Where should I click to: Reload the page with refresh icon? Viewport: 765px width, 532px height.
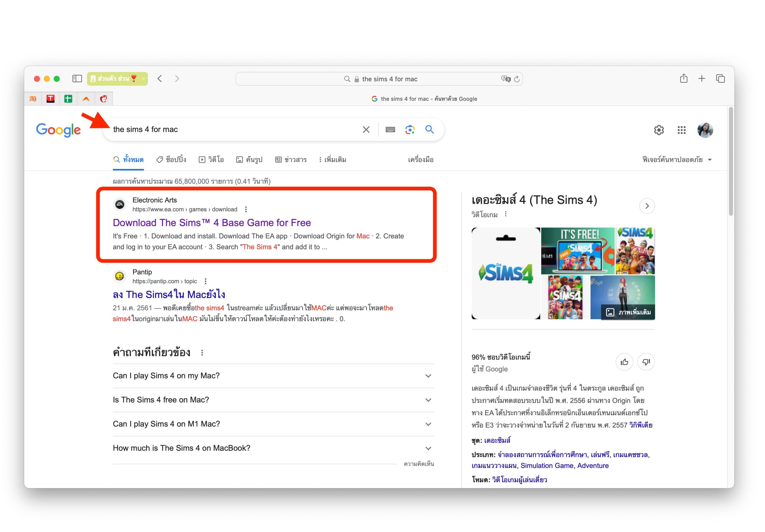517,79
